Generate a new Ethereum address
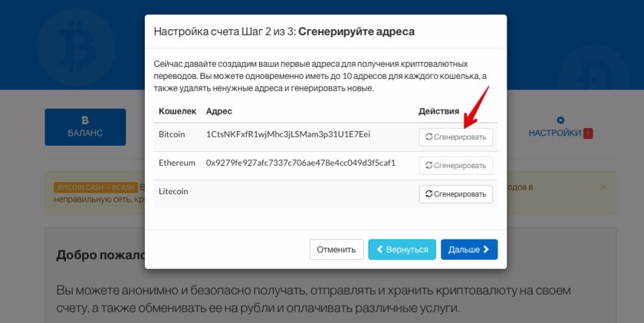The image size is (644, 323). (x=456, y=165)
